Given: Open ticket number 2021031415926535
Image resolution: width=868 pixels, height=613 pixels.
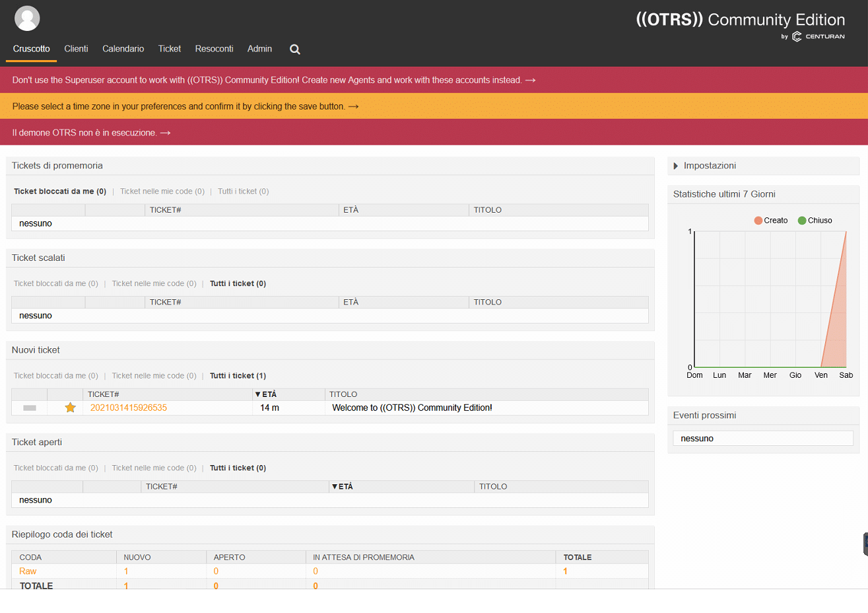Looking at the screenshot, I should [x=129, y=408].
